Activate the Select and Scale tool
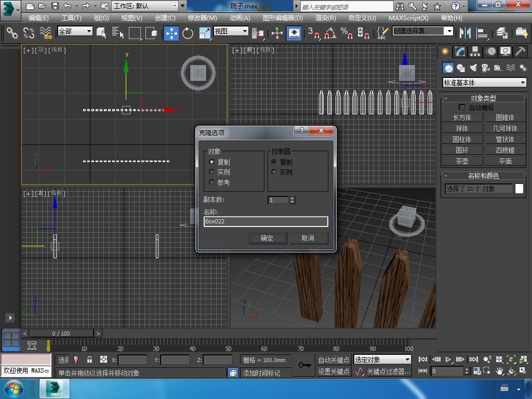This screenshot has width=532, height=399. pyautogui.click(x=204, y=33)
